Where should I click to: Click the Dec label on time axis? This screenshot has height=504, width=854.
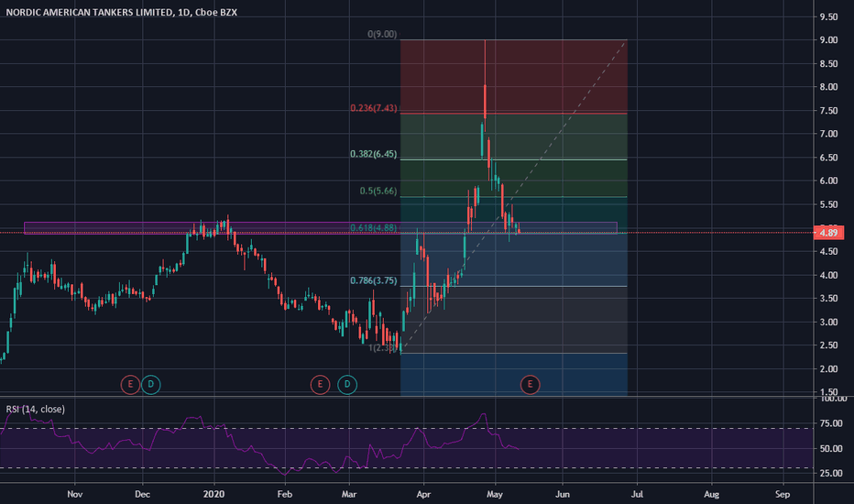tap(142, 494)
